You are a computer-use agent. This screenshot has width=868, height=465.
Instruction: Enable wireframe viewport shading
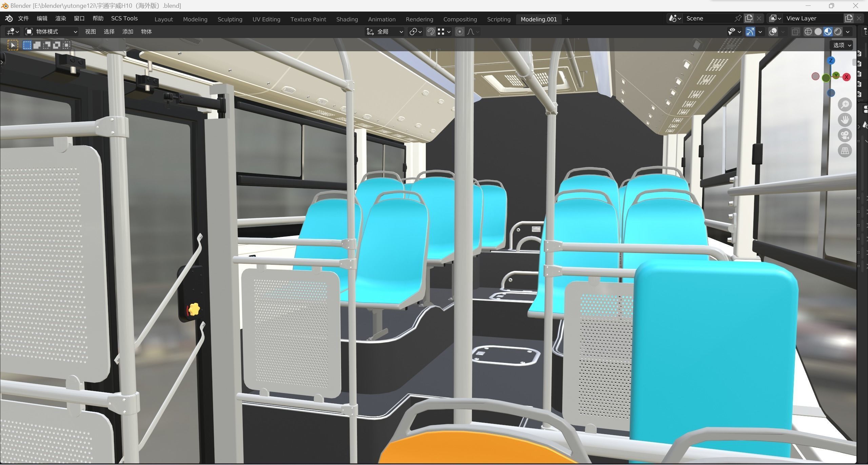808,32
